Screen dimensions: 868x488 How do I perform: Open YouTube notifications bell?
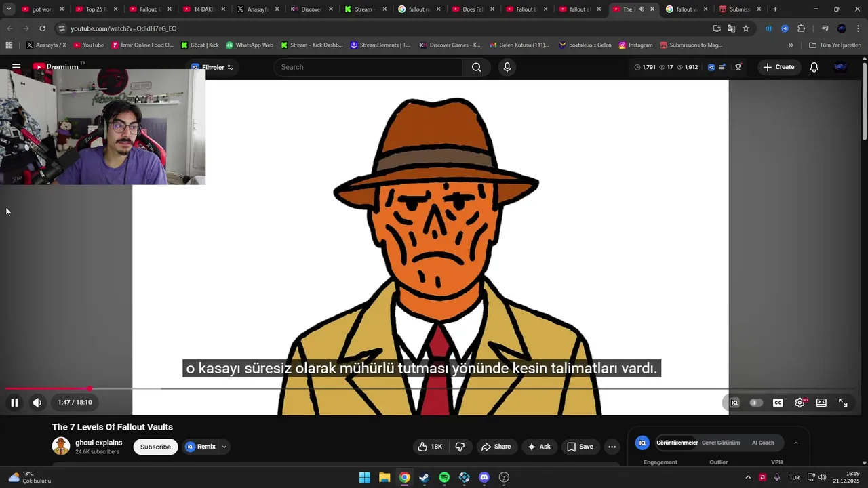[x=814, y=67]
